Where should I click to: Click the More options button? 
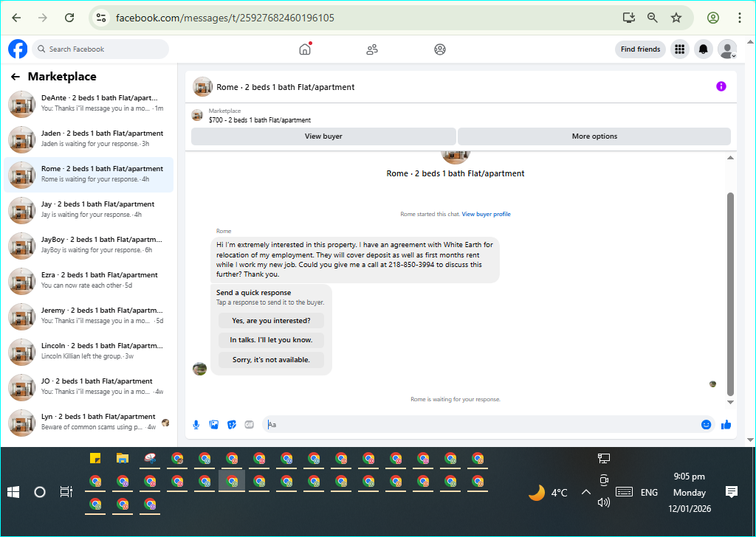click(x=594, y=136)
